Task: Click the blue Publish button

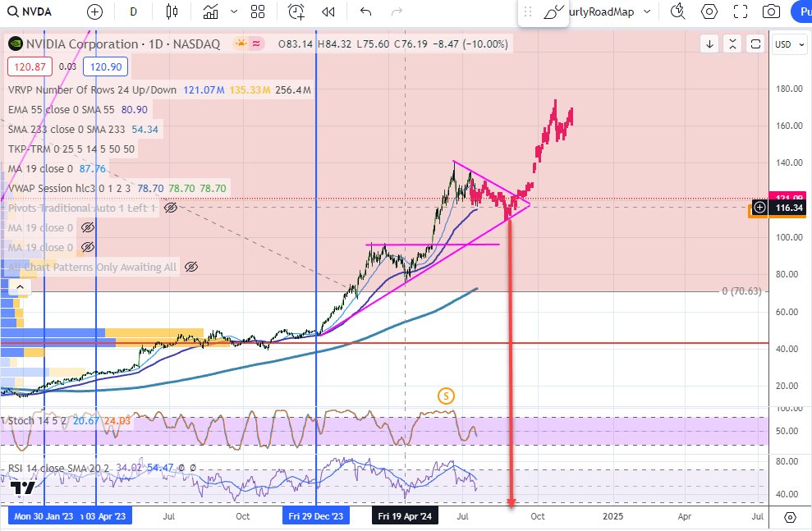Action: 801,11
